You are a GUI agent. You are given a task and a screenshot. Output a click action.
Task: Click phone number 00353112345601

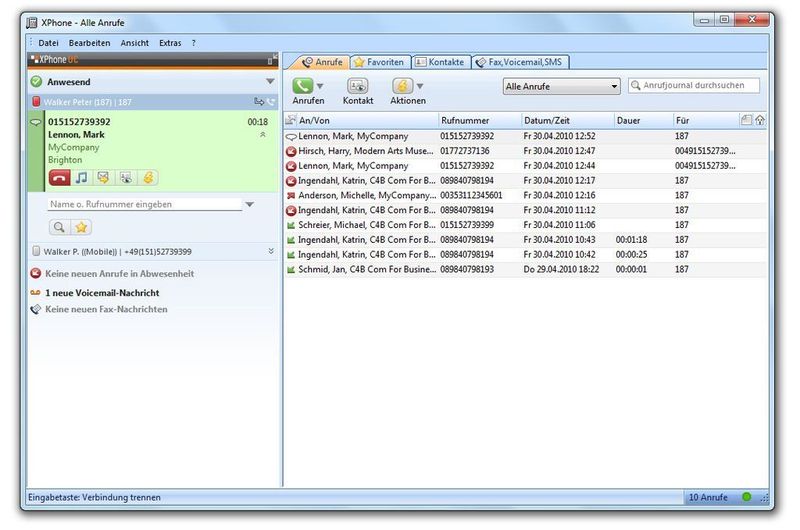471,195
